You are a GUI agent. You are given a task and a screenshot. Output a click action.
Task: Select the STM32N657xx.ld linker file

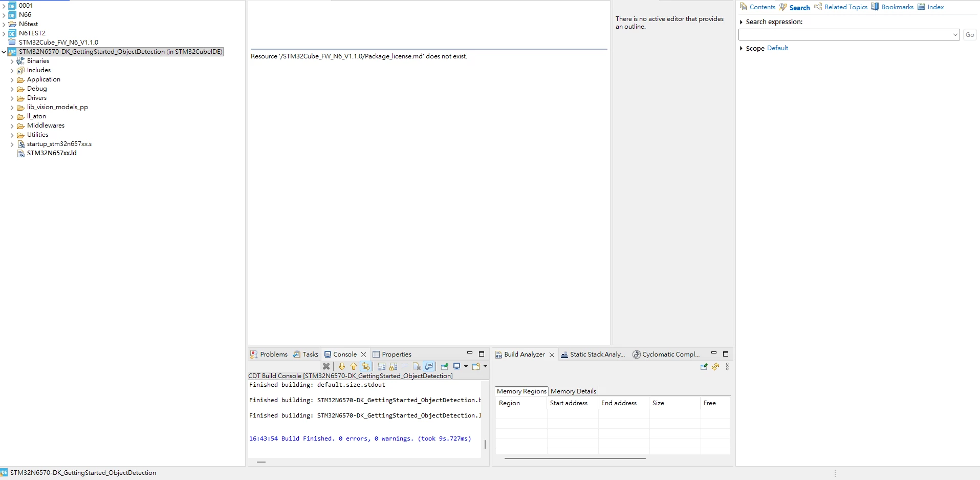click(x=52, y=153)
